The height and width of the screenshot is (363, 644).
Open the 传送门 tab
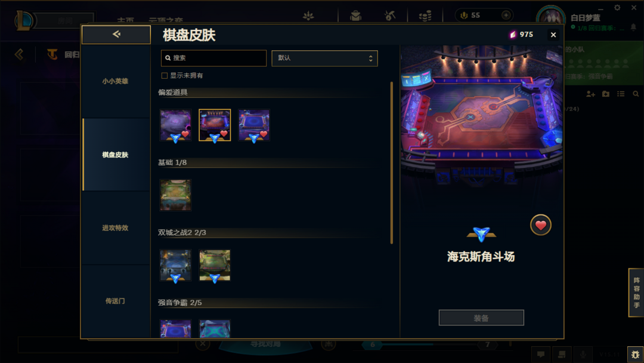coord(116,301)
